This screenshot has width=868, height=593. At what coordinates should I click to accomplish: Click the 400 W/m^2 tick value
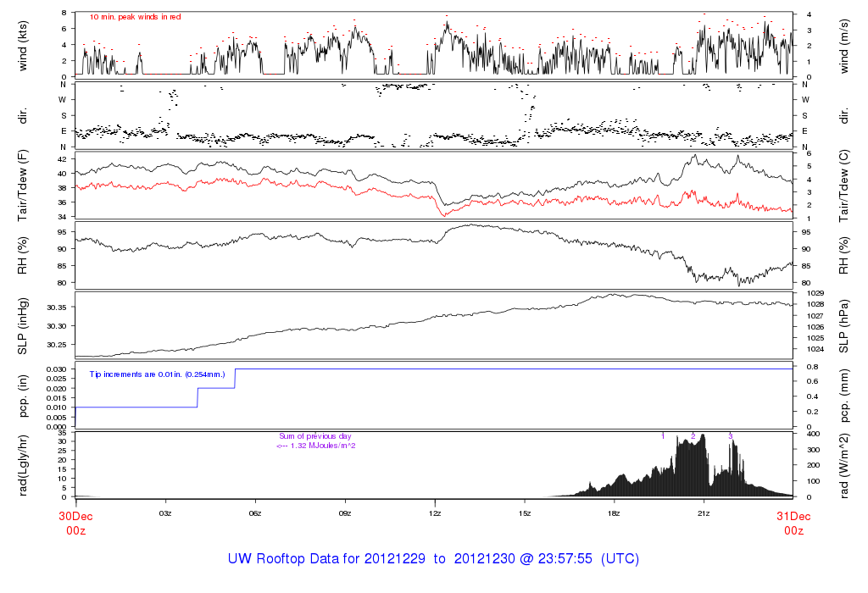coord(813,435)
